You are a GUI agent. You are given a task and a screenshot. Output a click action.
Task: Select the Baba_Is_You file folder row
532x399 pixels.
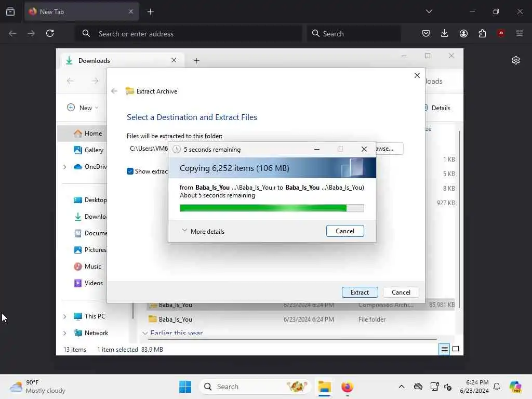pyautogui.click(x=300, y=320)
